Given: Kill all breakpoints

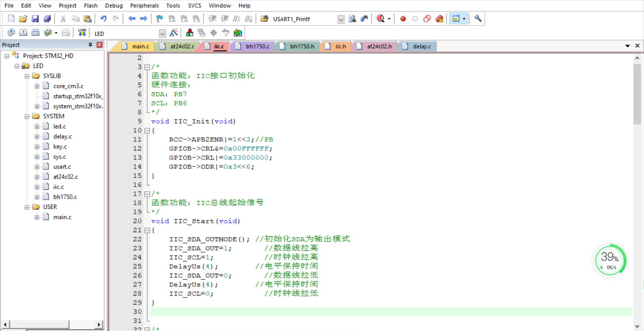Looking at the screenshot, I should click(x=439, y=19).
